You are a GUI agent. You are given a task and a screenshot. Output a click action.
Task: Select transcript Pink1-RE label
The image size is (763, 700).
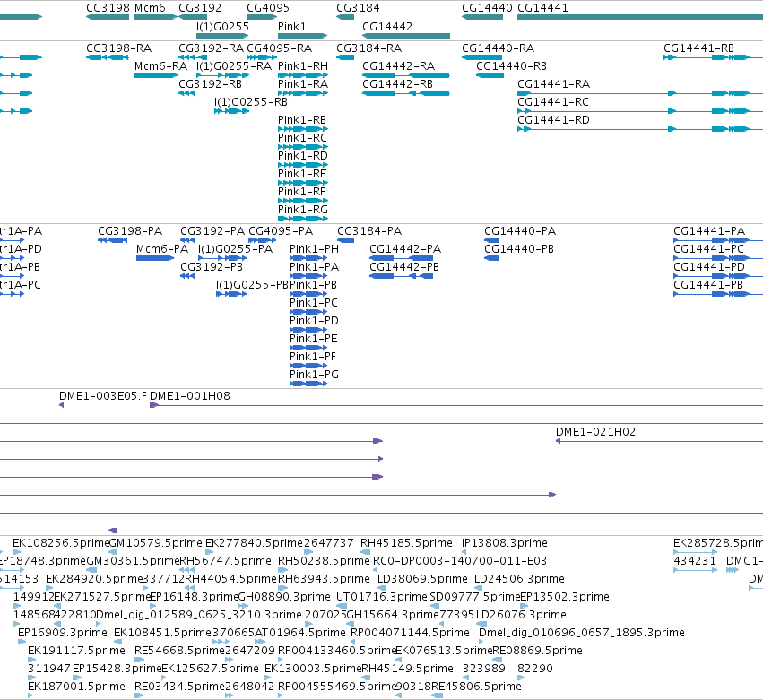pyautogui.click(x=302, y=174)
